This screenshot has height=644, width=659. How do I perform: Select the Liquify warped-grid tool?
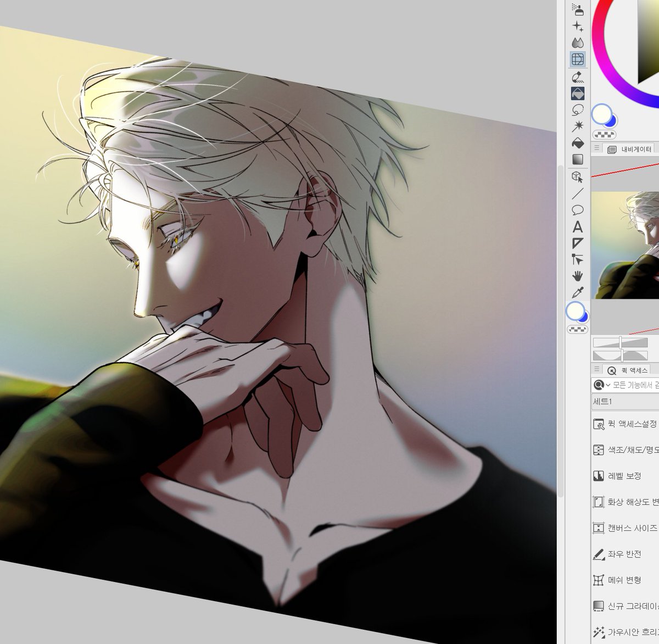tap(577, 59)
